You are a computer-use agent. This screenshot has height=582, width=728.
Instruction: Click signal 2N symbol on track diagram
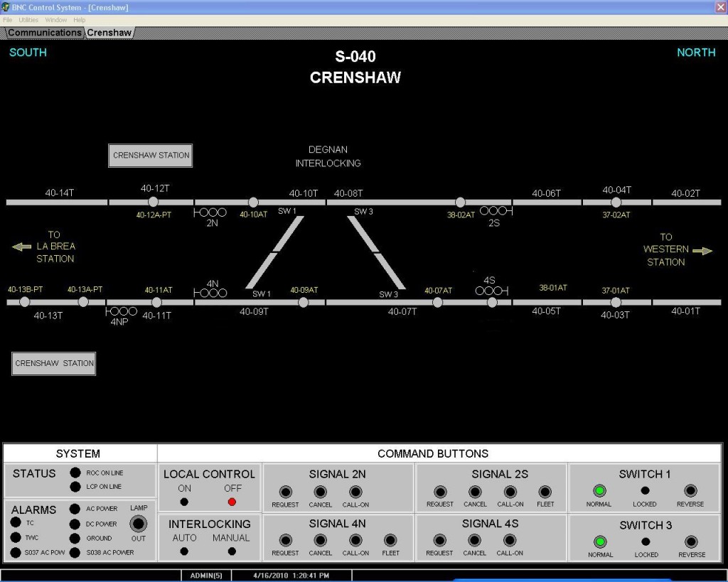click(x=211, y=212)
